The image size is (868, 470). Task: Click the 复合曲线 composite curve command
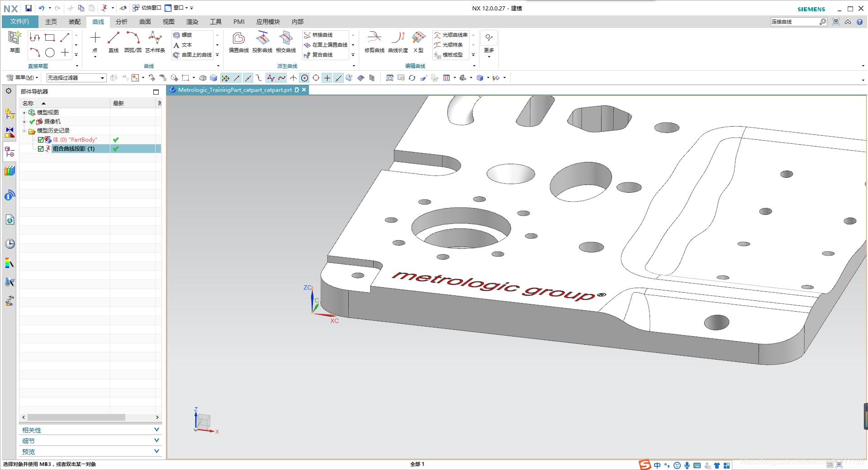(318, 55)
